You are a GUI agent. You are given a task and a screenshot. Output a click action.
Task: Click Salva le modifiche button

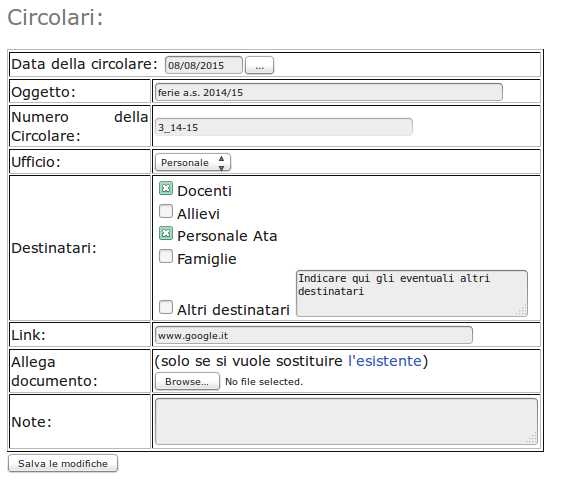coord(63,464)
